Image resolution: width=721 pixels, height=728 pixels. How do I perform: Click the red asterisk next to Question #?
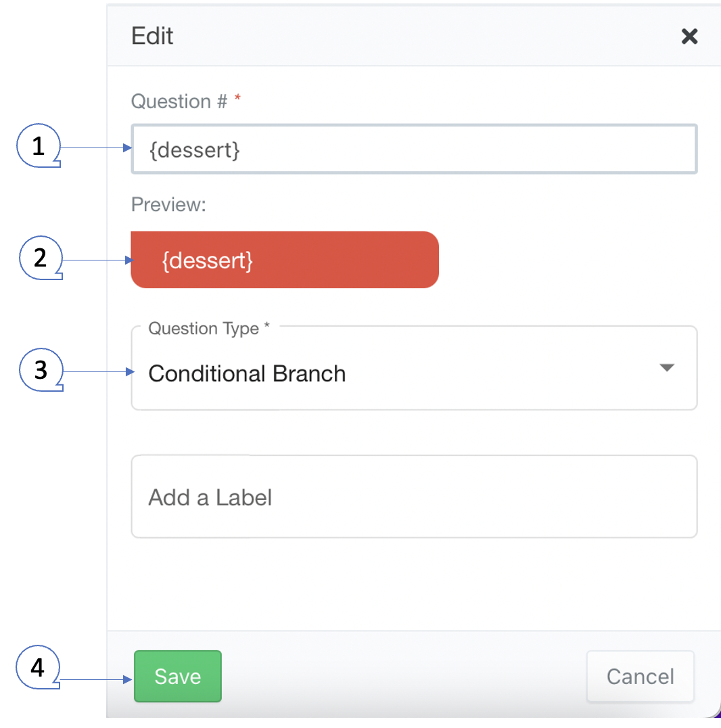pyautogui.click(x=237, y=97)
